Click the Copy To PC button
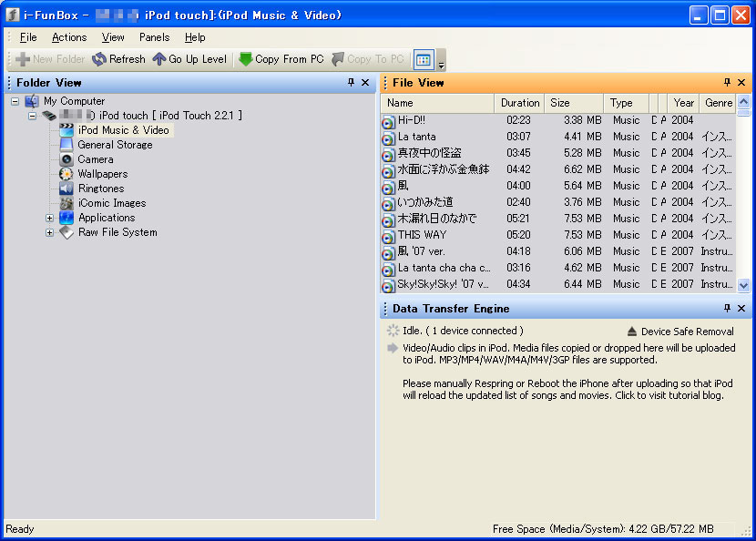756x541 pixels. (368, 59)
